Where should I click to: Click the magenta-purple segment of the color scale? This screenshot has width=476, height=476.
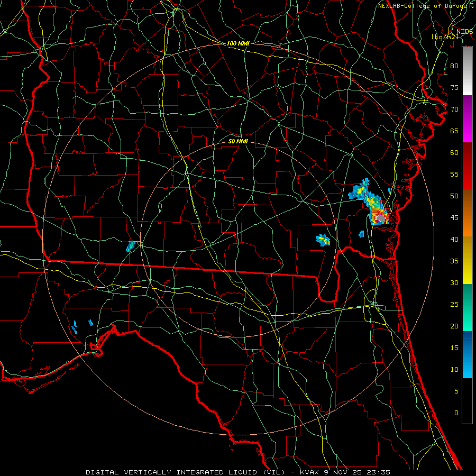[467, 118]
